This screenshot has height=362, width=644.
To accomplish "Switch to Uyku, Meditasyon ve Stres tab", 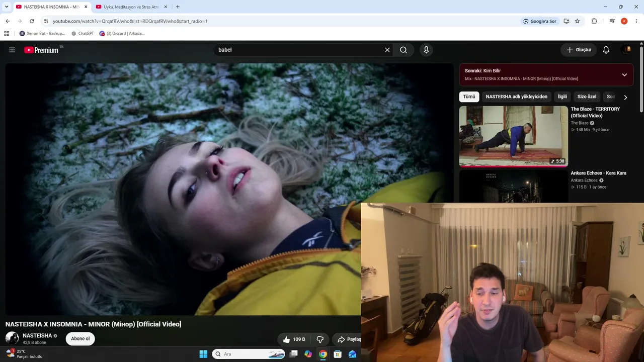I will (x=131, y=7).
